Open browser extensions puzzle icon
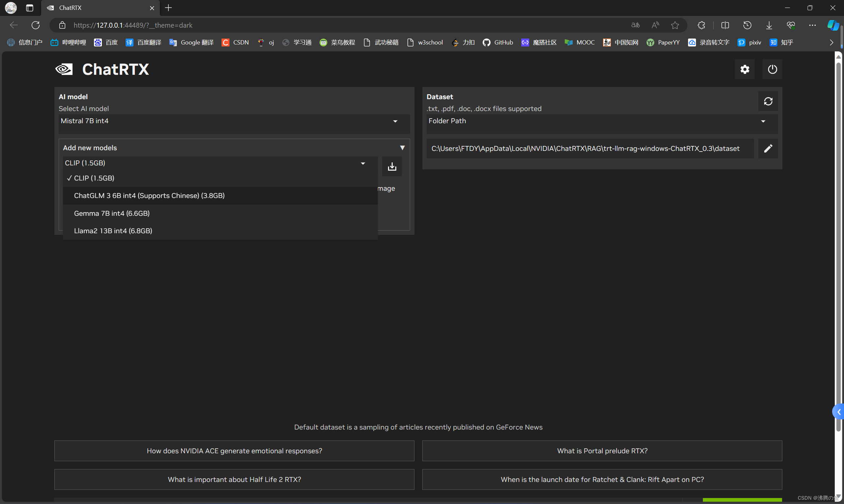 coord(701,25)
